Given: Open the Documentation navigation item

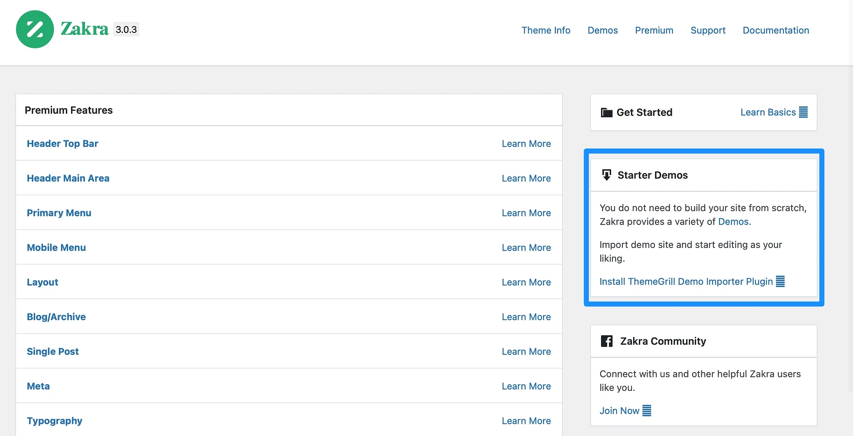Looking at the screenshot, I should tap(776, 30).
